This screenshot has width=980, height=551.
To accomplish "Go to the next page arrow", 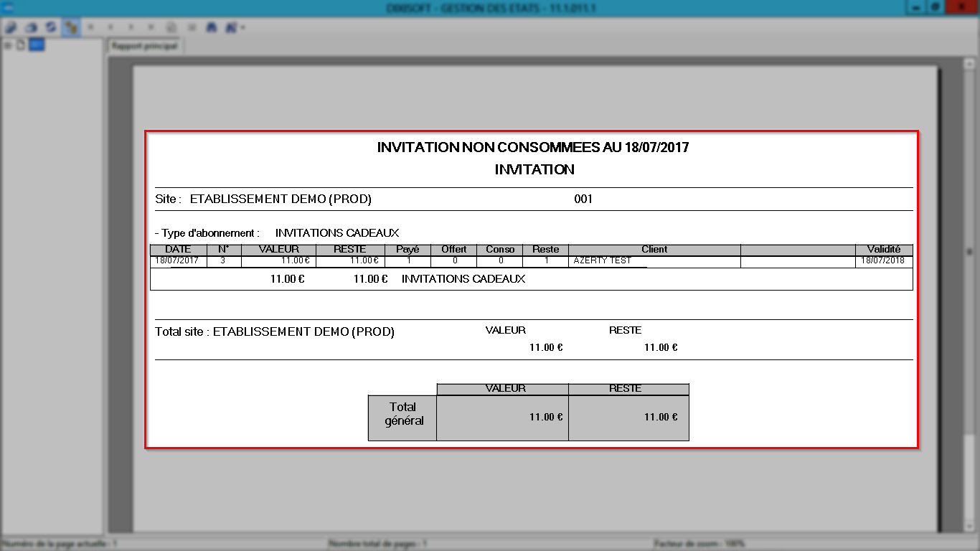I will point(131,27).
